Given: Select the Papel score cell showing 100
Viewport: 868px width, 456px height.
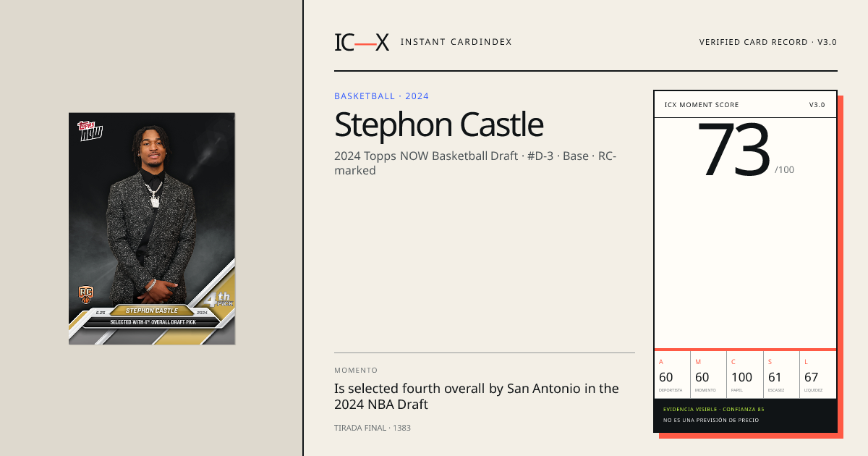Looking at the screenshot, I should coord(745,375).
